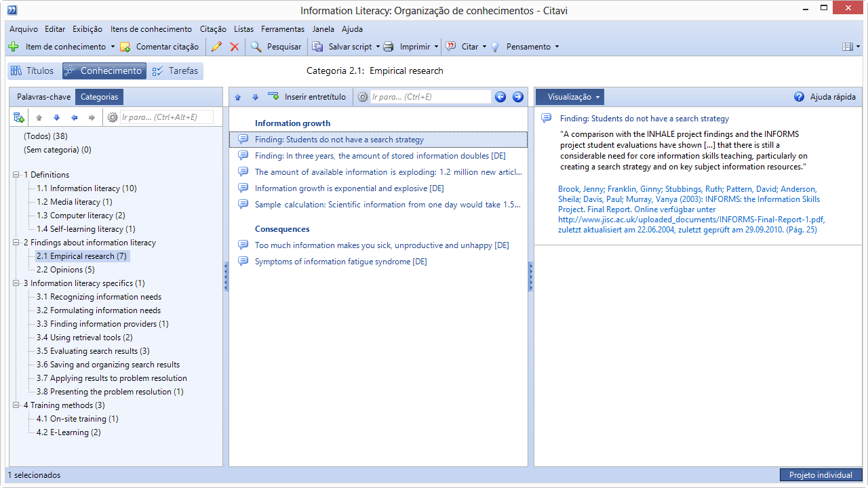Screen dimensions: 868x488
Task: Move knowledge item down in middle panel
Action: coord(255,97)
